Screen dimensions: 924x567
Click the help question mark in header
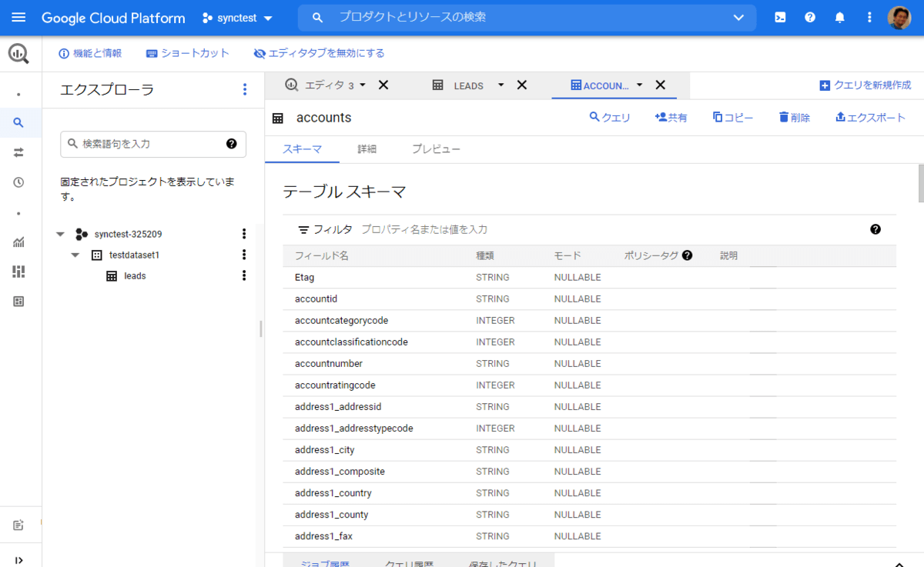coord(810,18)
